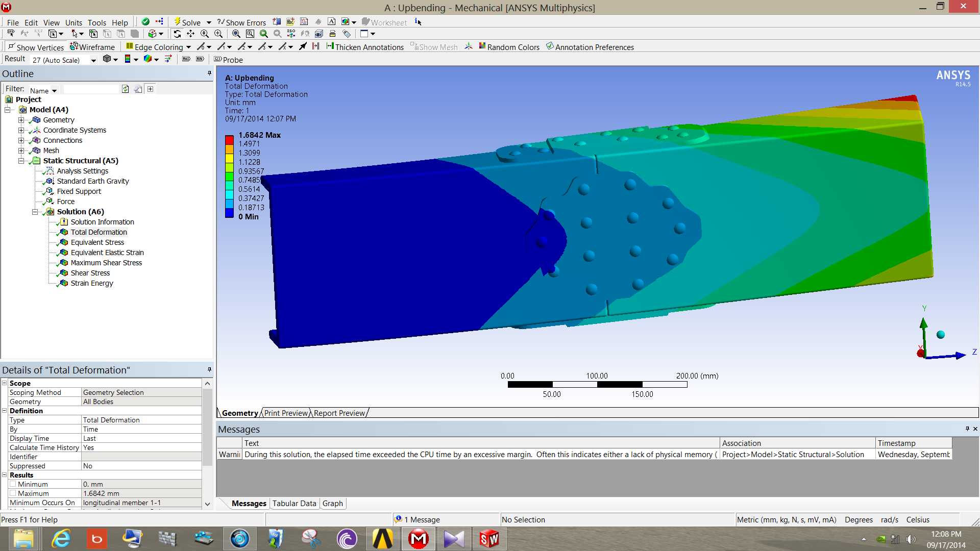
Task: Select the Pan view tool
Action: (190, 34)
